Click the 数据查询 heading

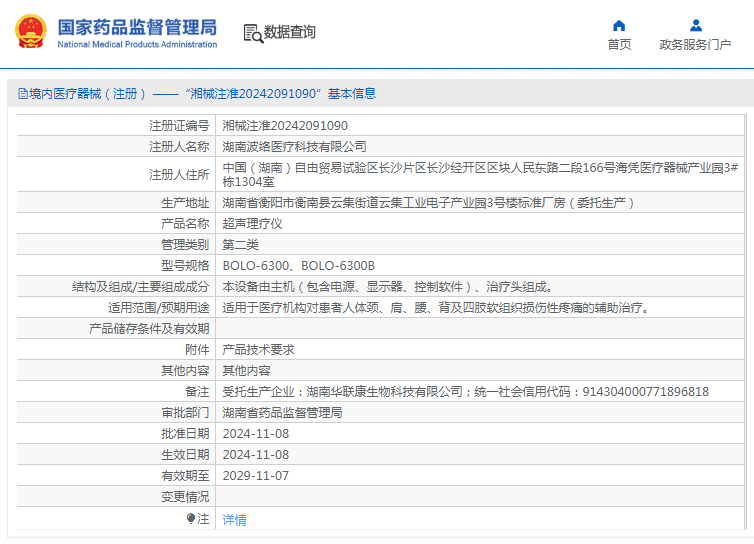(289, 32)
